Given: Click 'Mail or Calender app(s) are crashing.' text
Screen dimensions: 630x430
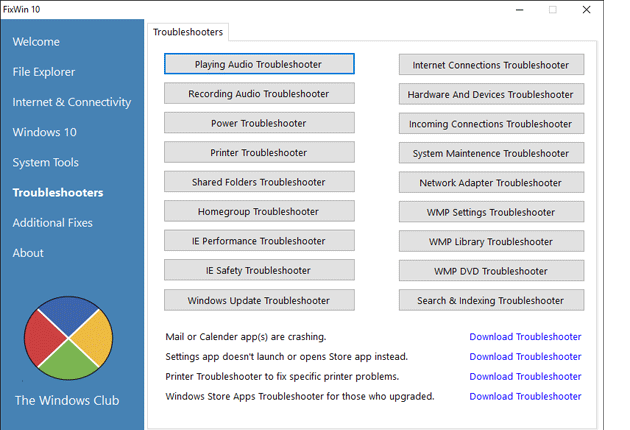Looking at the screenshot, I should [246, 337].
